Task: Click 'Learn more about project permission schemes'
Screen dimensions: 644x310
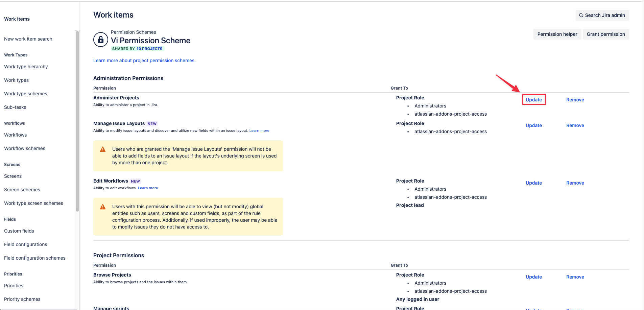Action: (144, 61)
